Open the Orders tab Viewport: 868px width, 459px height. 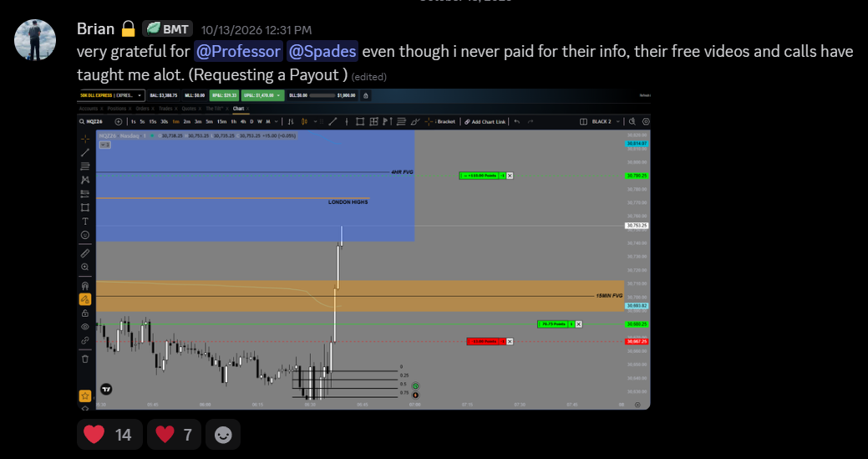coord(142,109)
